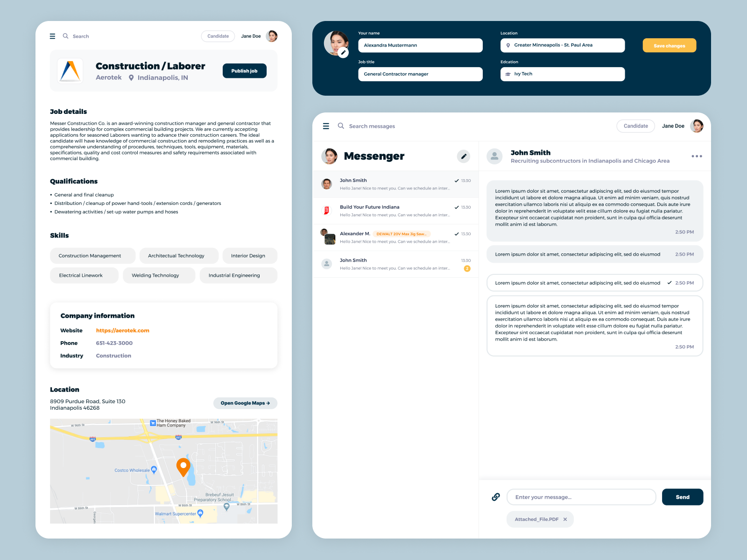Open Google Maps for the job location
Viewport: 747px width, 560px height.
click(x=245, y=403)
